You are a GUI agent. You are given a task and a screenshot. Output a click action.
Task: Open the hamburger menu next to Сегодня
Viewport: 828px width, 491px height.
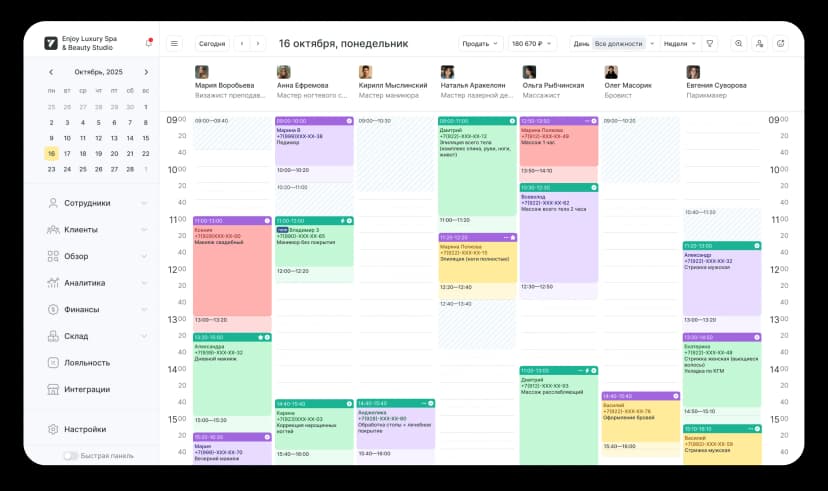(x=174, y=44)
